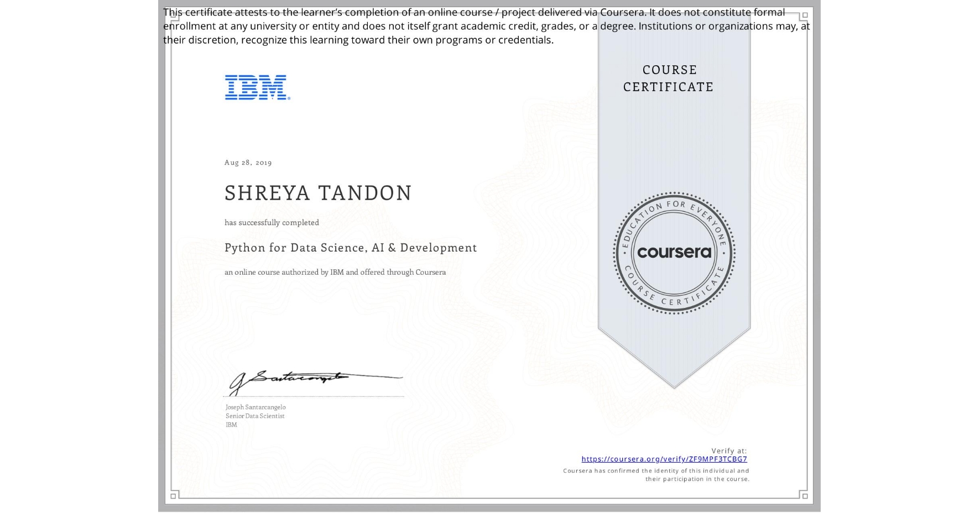Click the certificate disclaimer paragraph at top

pyautogui.click(x=486, y=26)
